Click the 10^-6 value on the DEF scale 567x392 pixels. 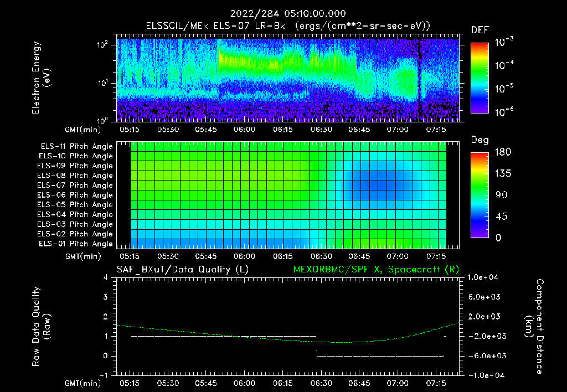click(x=504, y=112)
